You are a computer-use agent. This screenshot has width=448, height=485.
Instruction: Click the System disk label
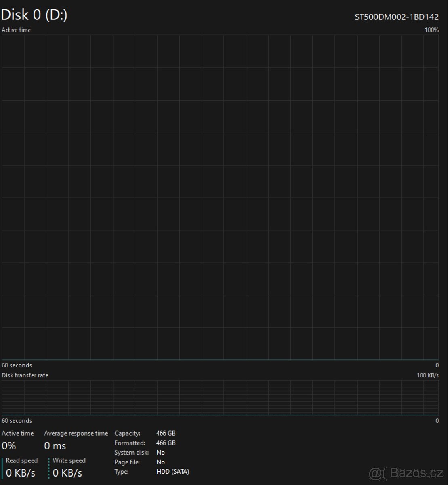131,453
